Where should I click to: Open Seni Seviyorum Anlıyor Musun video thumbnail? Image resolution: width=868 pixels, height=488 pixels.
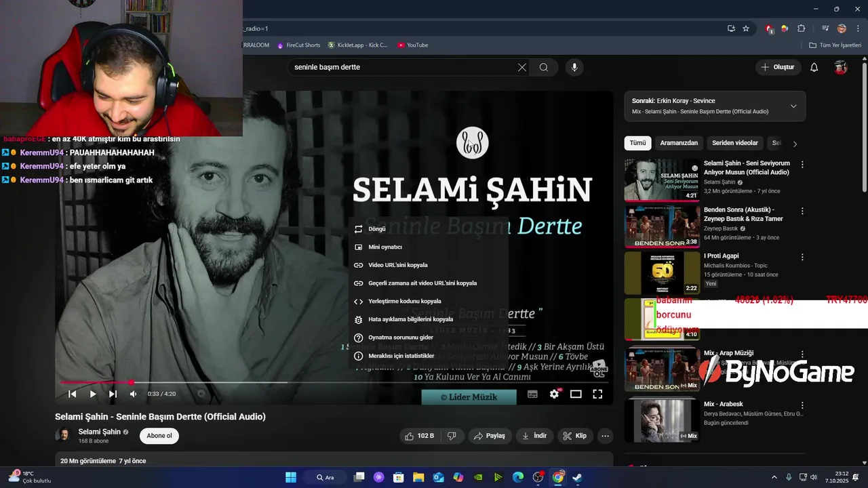point(662,180)
